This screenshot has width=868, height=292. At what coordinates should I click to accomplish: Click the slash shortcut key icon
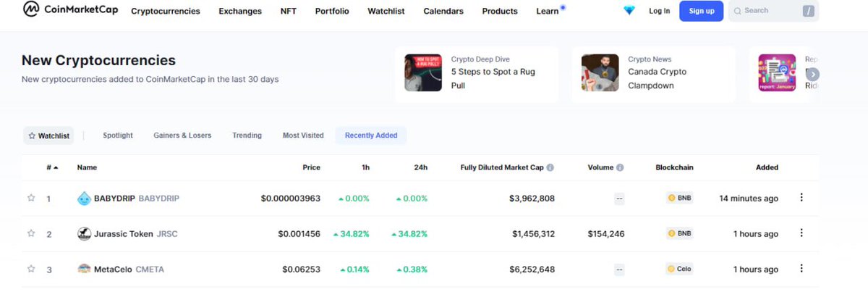[808, 11]
